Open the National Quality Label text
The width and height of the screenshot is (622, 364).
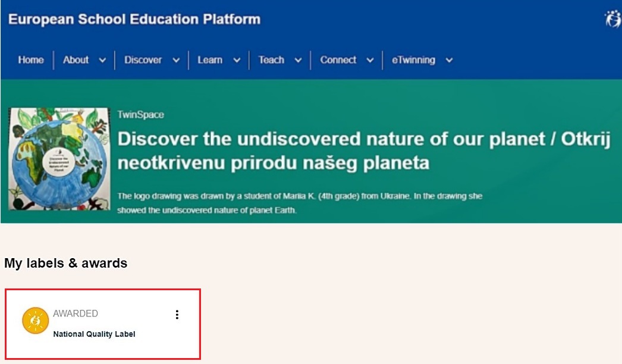[94, 334]
